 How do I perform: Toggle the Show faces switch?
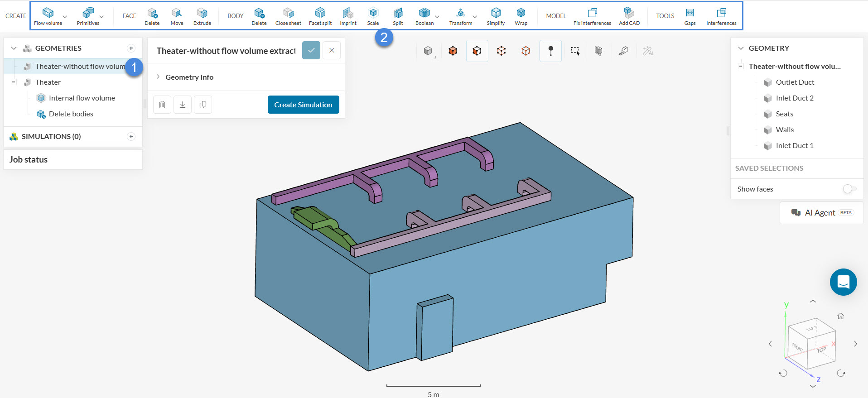[x=849, y=189]
